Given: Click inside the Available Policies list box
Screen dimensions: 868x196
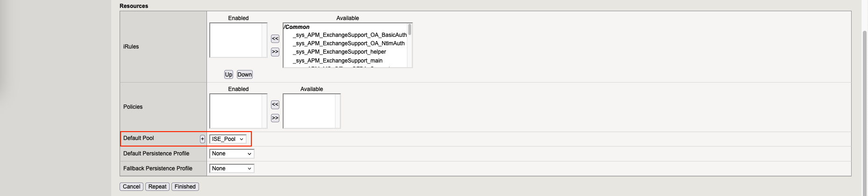Looking at the screenshot, I should (309, 111).
